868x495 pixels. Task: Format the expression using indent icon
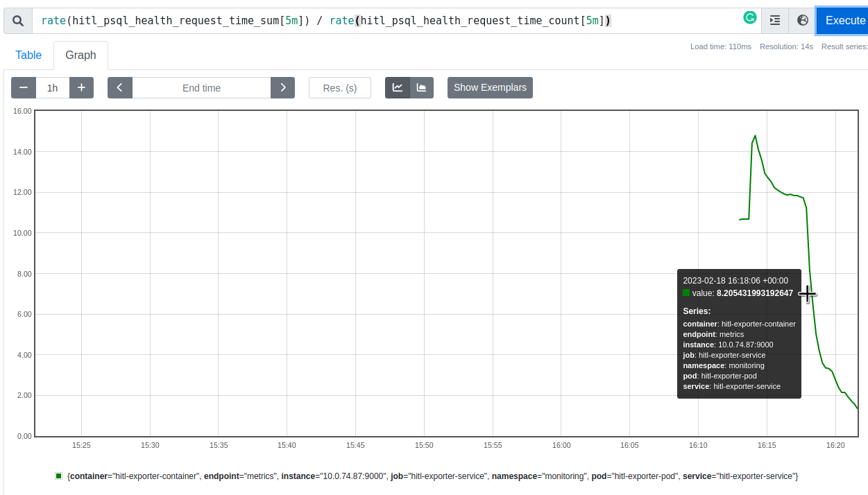[x=775, y=21]
